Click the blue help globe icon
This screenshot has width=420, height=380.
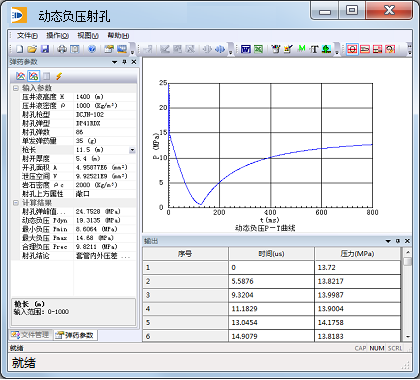point(92,49)
